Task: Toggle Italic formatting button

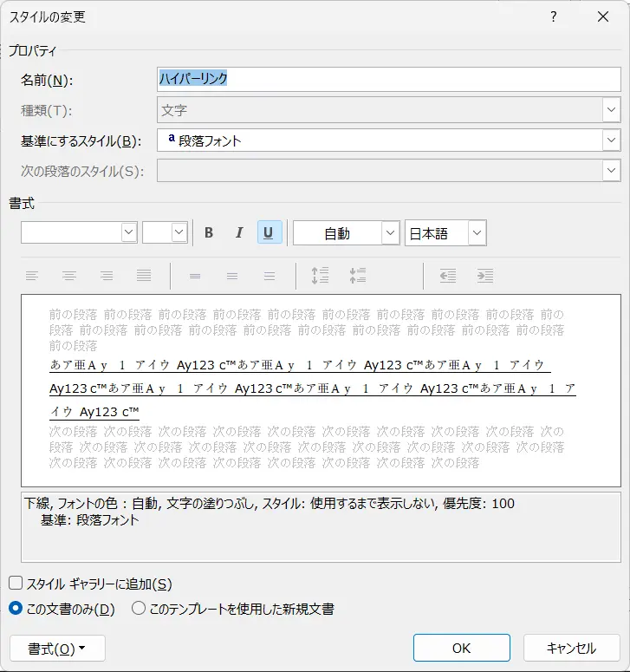Action: pyautogui.click(x=238, y=233)
